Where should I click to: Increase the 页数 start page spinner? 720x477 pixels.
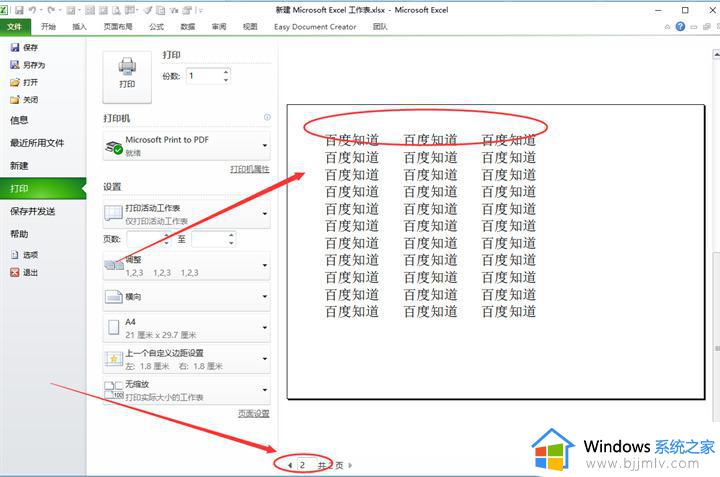coord(166,236)
